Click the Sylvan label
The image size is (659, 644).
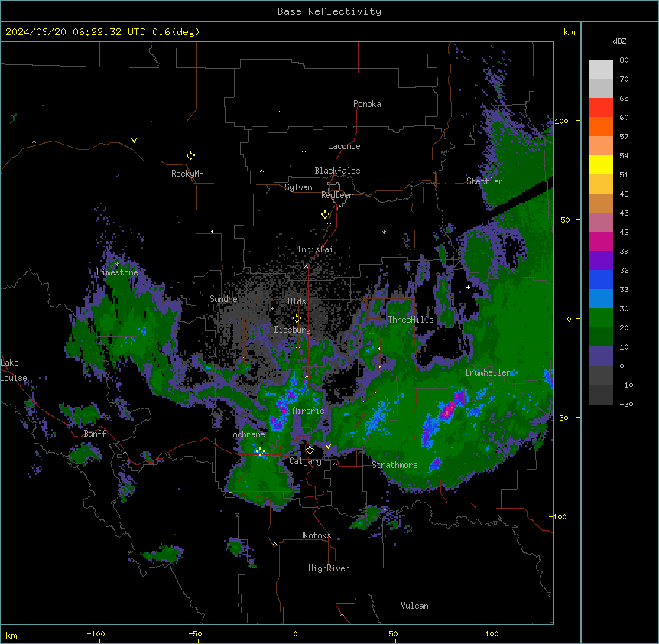click(298, 187)
